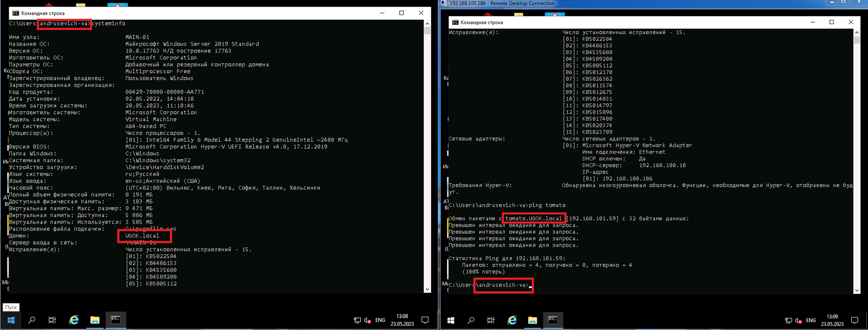Open clock showing 13:08 on left taskbar

402,320
